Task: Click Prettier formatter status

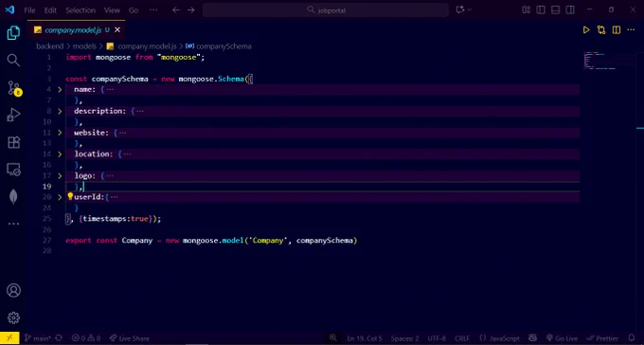Action: [602, 338]
